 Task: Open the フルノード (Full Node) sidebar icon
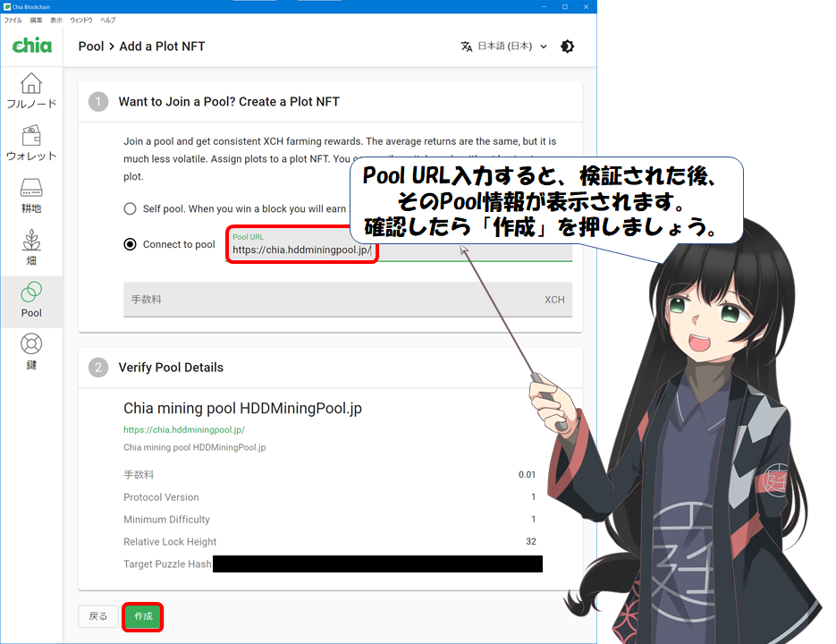click(x=31, y=91)
